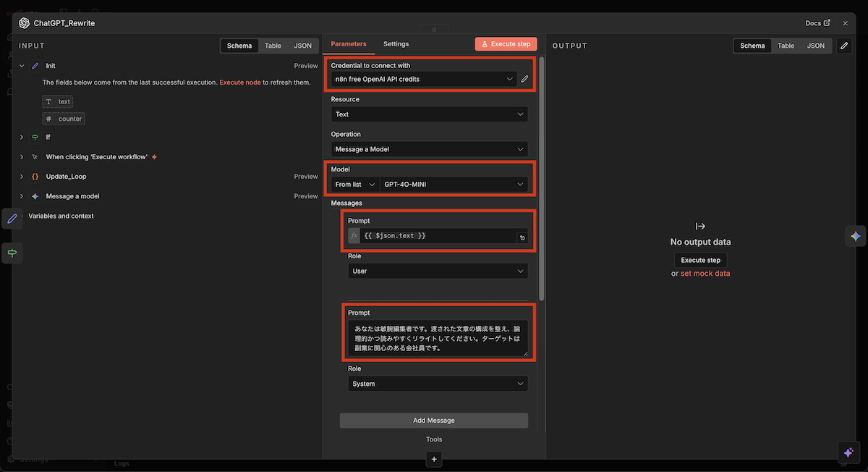Click the plus icon below Tools
This screenshot has width=868, height=472.
[434, 459]
